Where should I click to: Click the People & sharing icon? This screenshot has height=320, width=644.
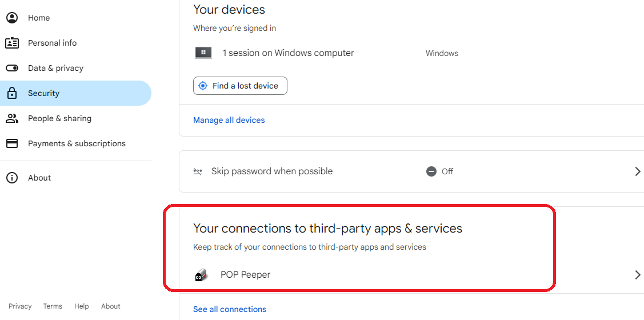tap(13, 118)
